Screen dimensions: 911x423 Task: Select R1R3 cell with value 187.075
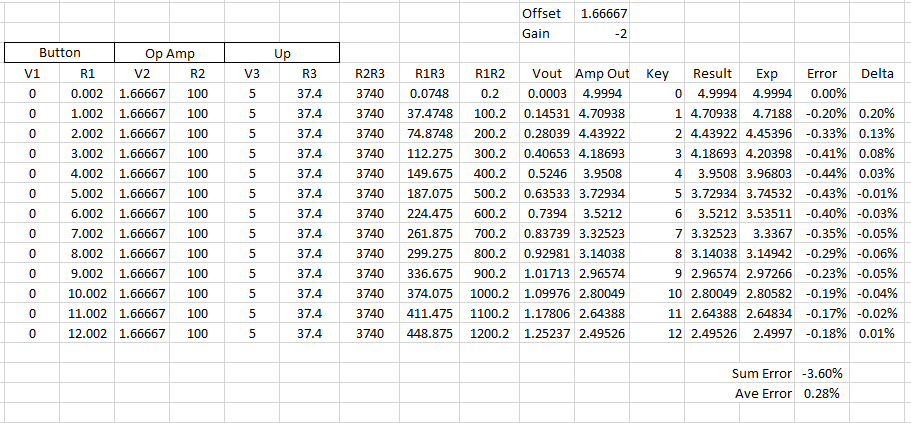pos(430,193)
